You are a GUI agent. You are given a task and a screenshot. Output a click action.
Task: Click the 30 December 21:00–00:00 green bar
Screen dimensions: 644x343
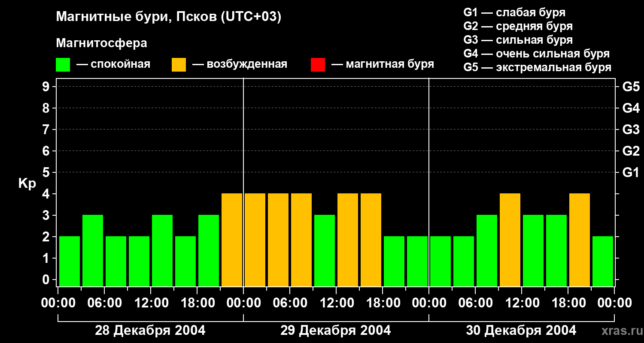(603, 261)
